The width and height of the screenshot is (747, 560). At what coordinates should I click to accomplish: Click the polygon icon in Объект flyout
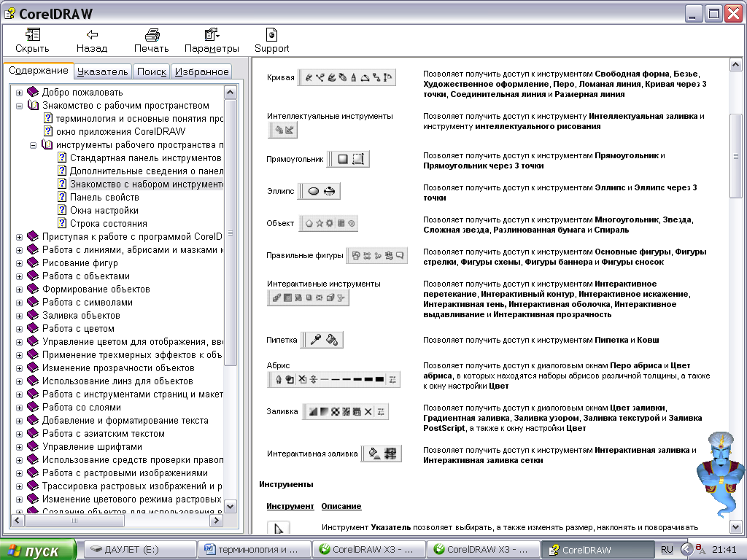[x=309, y=223]
